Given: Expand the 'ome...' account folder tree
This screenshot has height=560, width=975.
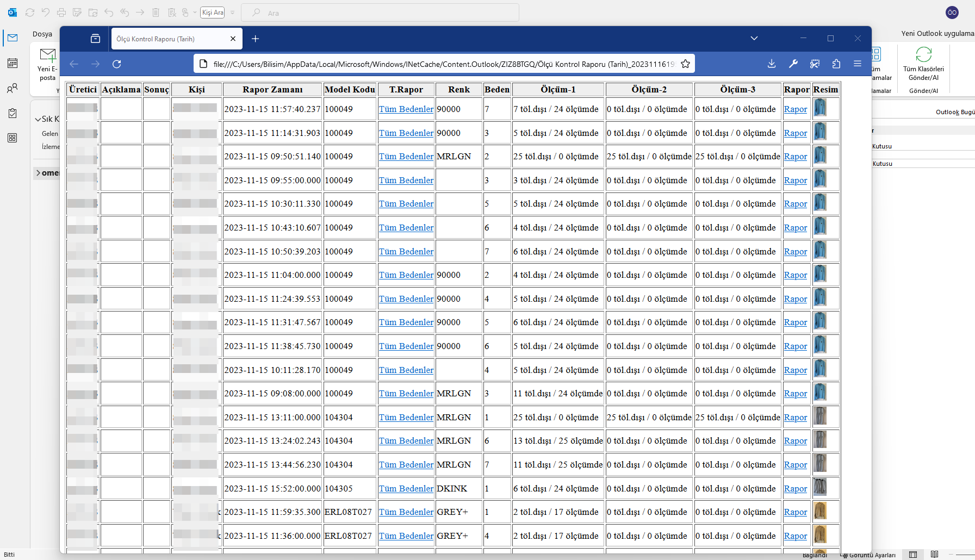Looking at the screenshot, I should (38, 173).
